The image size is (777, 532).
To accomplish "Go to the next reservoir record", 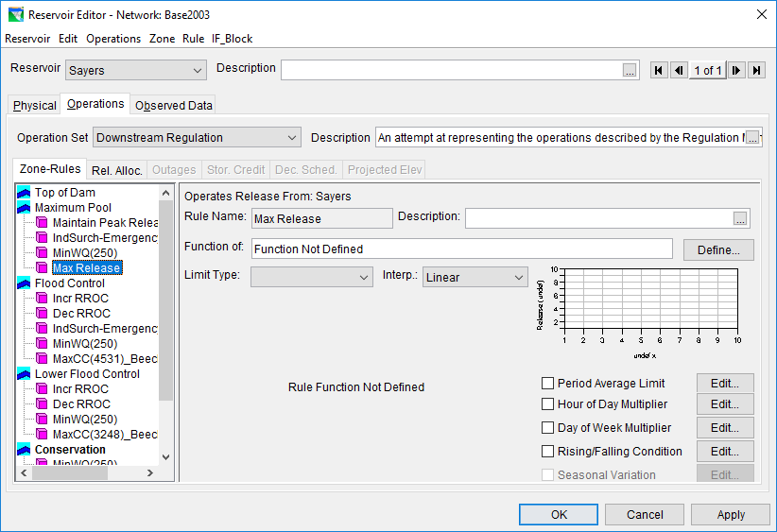I will pyautogui.click(x=736, y=71).
